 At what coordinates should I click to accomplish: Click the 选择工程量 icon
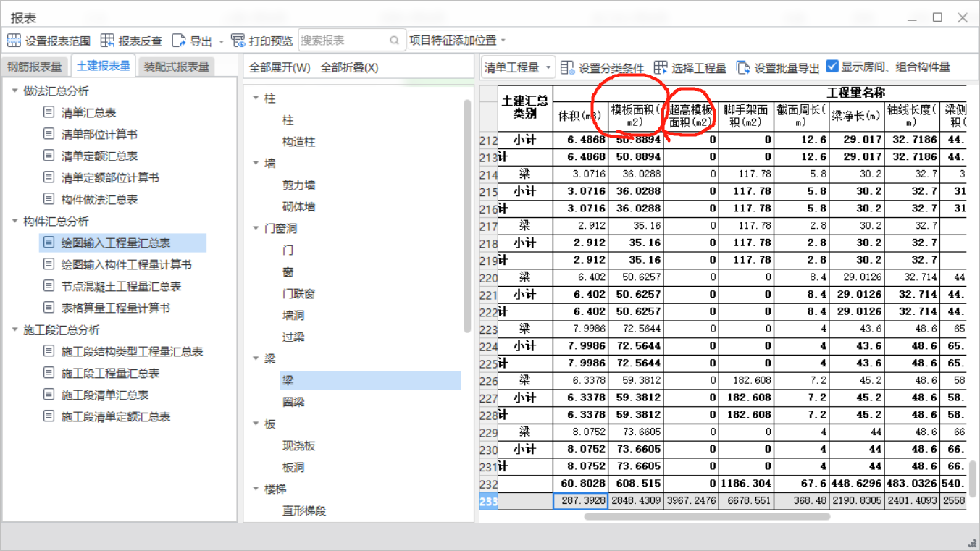[x=661, y=67]
